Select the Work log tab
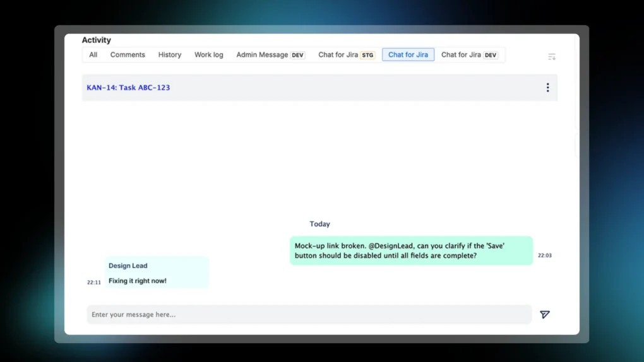This screenshot has height=362, width=644. (x=208, y=55)
